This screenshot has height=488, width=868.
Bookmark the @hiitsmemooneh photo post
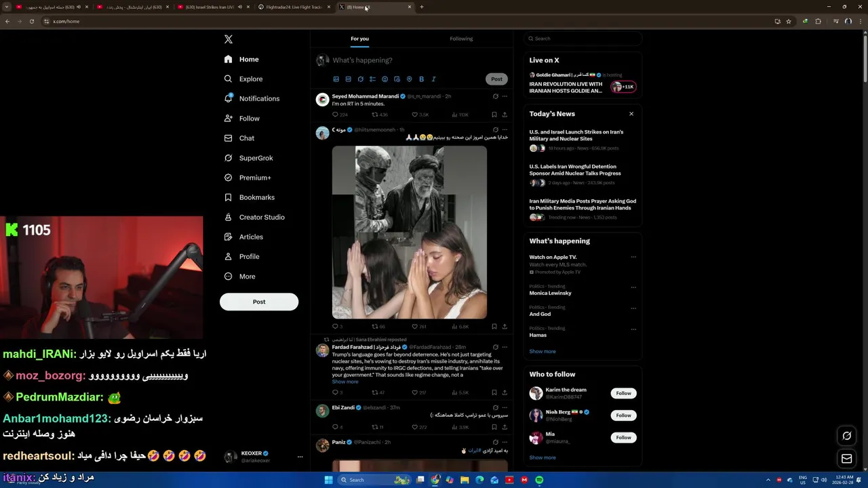click(x=494, y=326)
